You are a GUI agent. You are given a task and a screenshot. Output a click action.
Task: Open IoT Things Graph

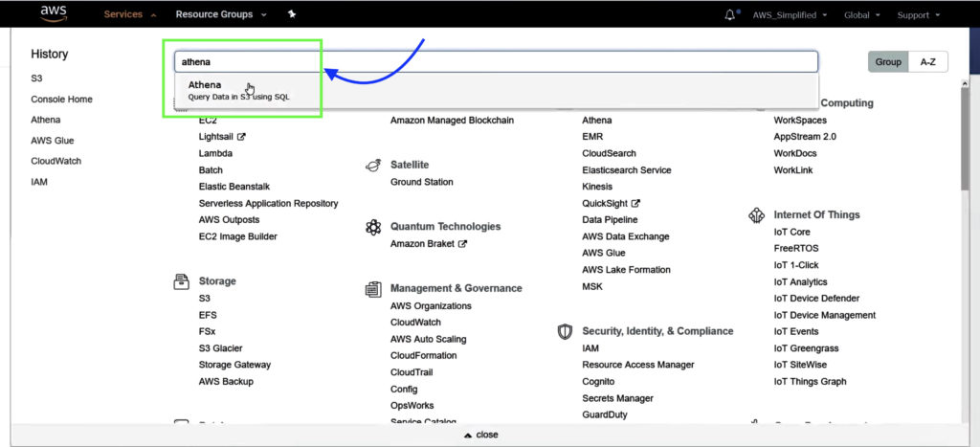[810, 381]
